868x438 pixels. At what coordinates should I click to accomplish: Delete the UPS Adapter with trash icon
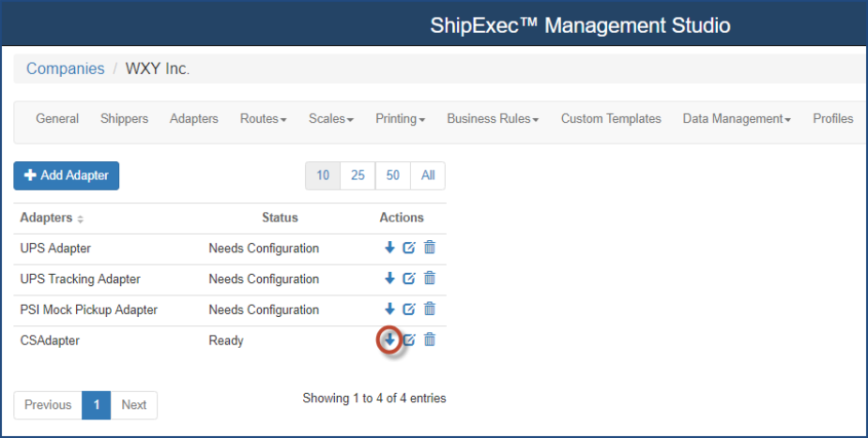(430, 249)
